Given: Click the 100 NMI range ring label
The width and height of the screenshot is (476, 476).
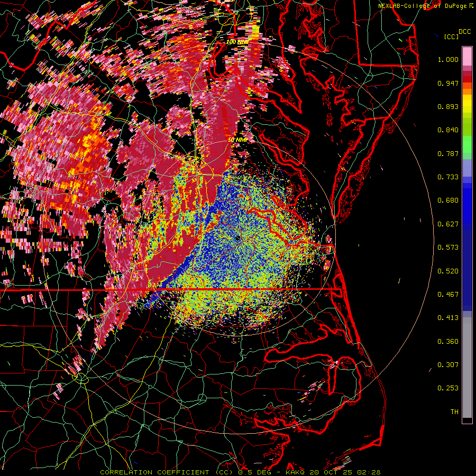Looking at the screenshot, I should click(237, 42).
